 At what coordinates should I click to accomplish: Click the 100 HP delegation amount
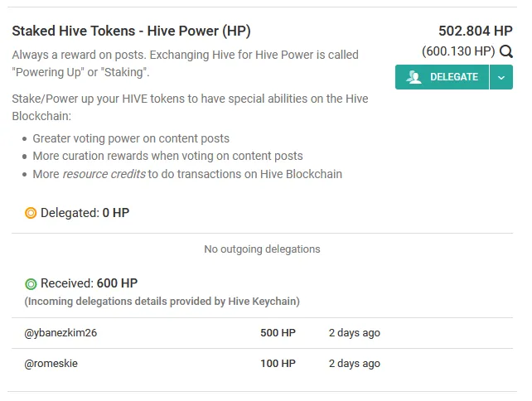tap(278, 364)
